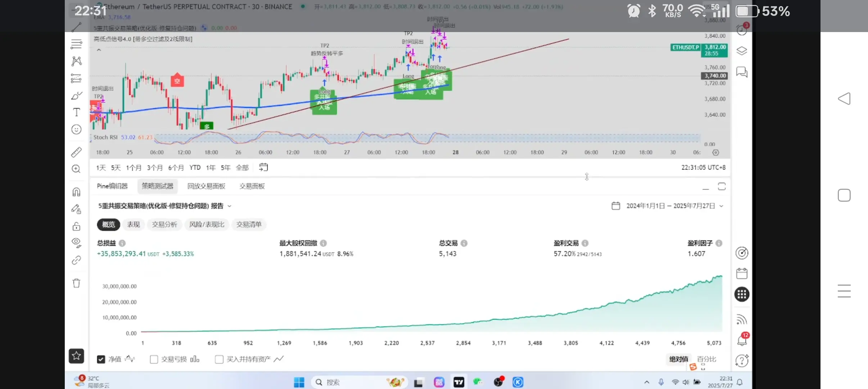
Task: Open the alerts clock icon
Action: [742, 30]
